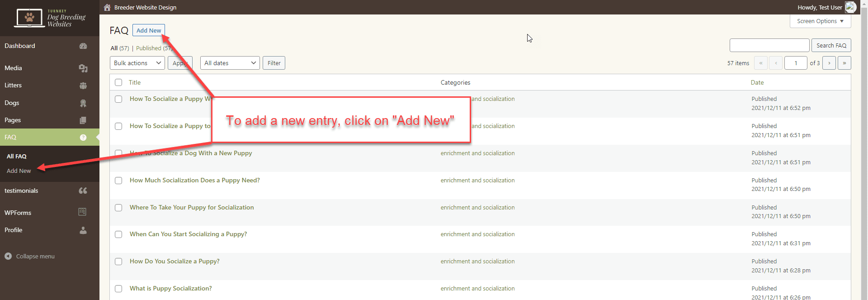Viewport: 868px width, 300px height.
Task: Toggle the select-all checkbox in Title header
Action: tap(118, 82)
